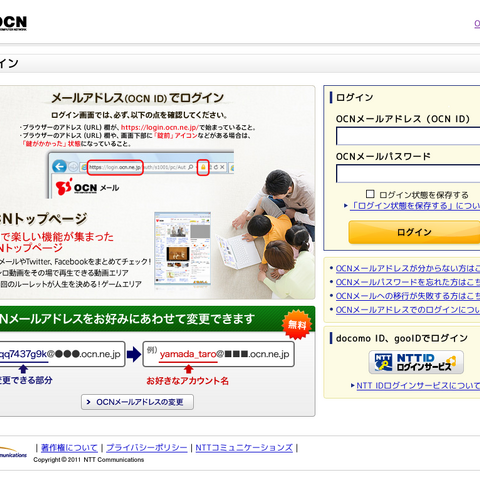The image size is (480, 480).
Task: Open the OCNメールパスワードを忘れた方 link
Action: coord(408,282)
